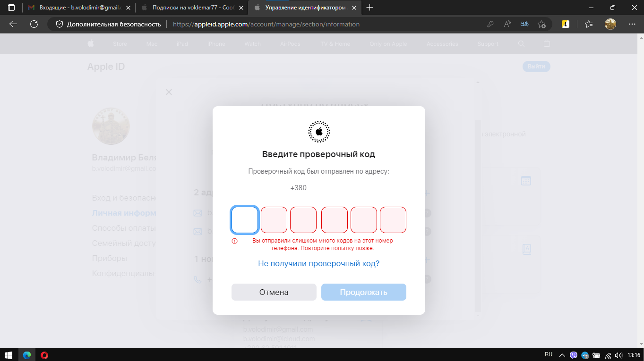Switch to the Подписки на voldemar77 tab
Image resolution: width=644 pixels, height=361 pixels.
pos(192,8)
